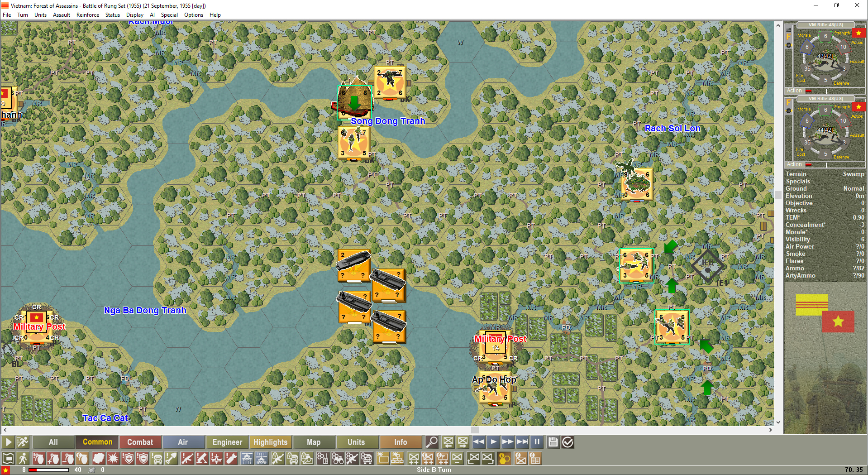Click the Info toolbar button
Viewport: 868px width, 475px height.
401,442
